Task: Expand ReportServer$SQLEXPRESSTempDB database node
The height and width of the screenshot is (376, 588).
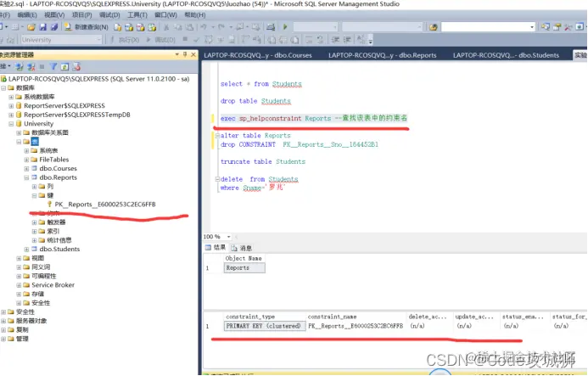Action: (x=11, y=115)
